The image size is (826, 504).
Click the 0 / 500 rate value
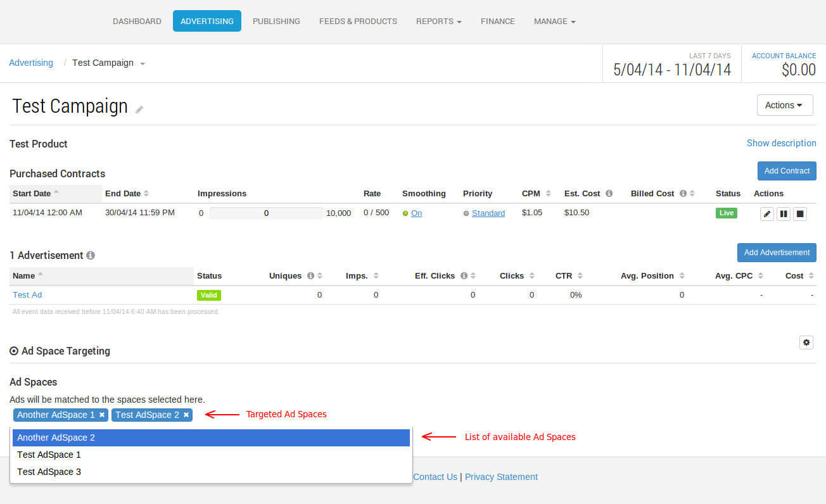376,213
